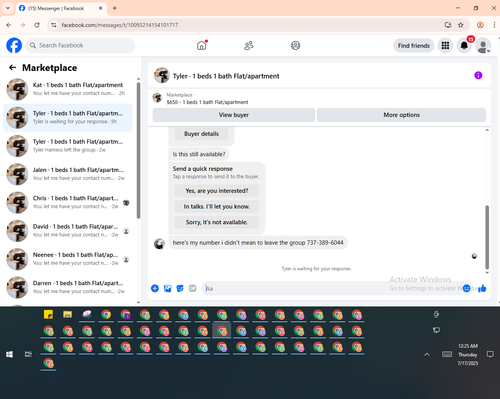Open the Neenee 1 beds conversation
This screenshot has width=500, height=399.
68,259
